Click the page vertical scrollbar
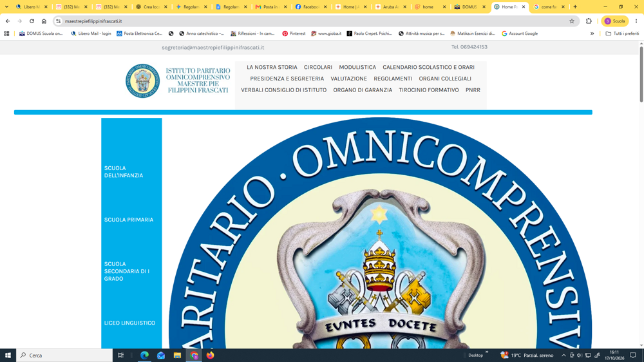Image resolution: width=644 pixels, height=362 pixels. pyautogui.click(x=641, y=74)
